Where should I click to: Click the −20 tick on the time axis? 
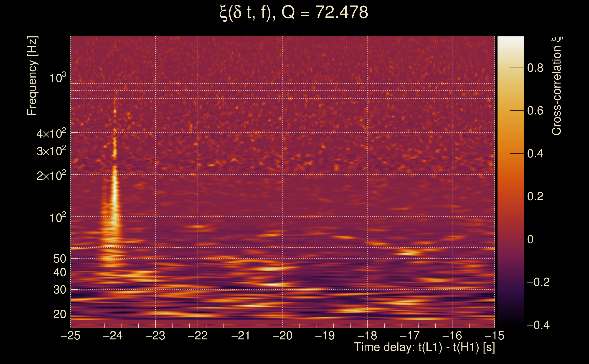[x=282, y=335]
